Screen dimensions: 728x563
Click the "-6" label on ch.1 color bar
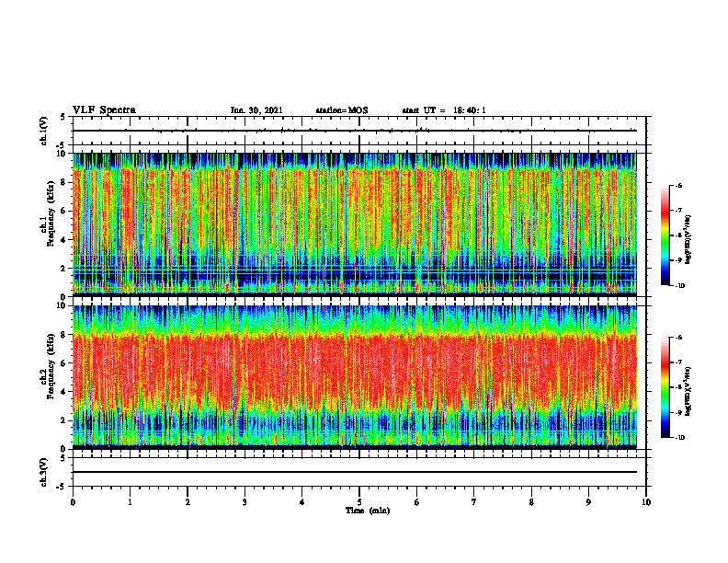coord(678,185)
